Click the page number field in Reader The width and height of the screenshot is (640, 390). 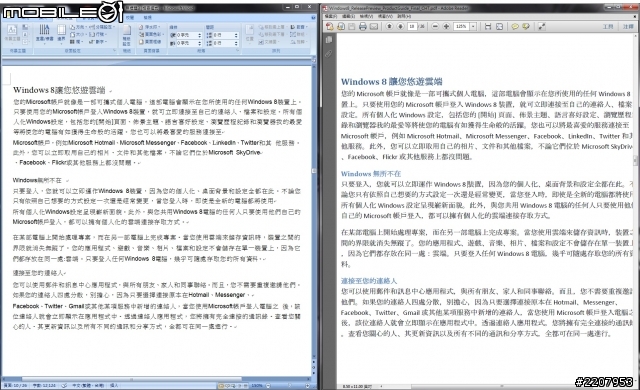coord(412,27)
